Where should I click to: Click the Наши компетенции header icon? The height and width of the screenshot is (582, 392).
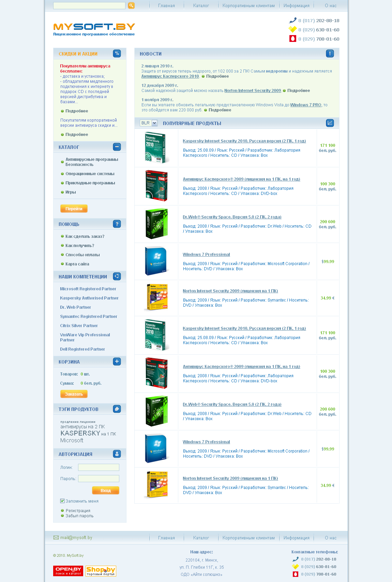tap(117, 276)
